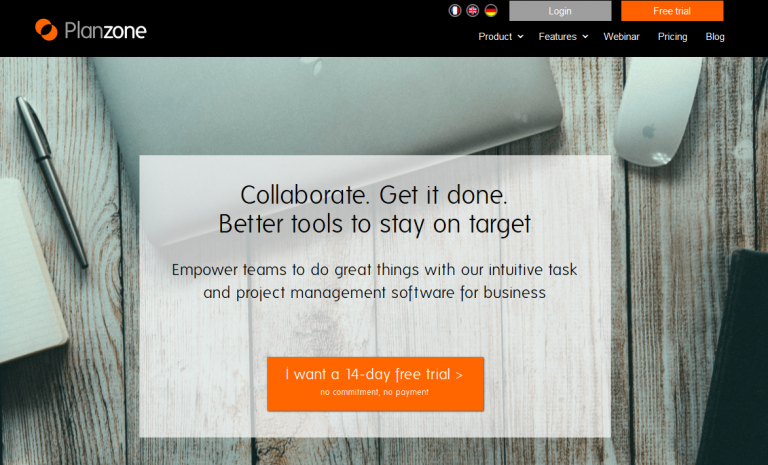Click the orange Planzone logo icon
This screenshot has width=768, height=465.
point(46,30)
